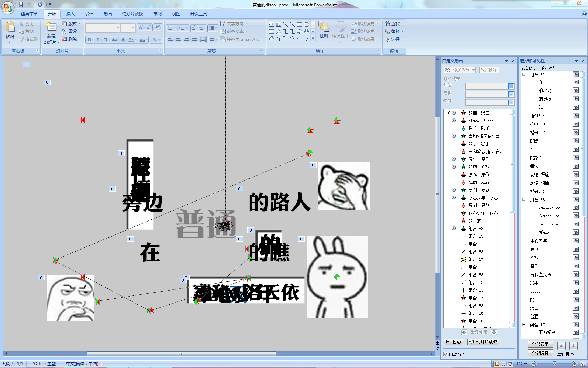Collapse the 组合 17 group
The image size is (588, 368).
coord(524,325)
